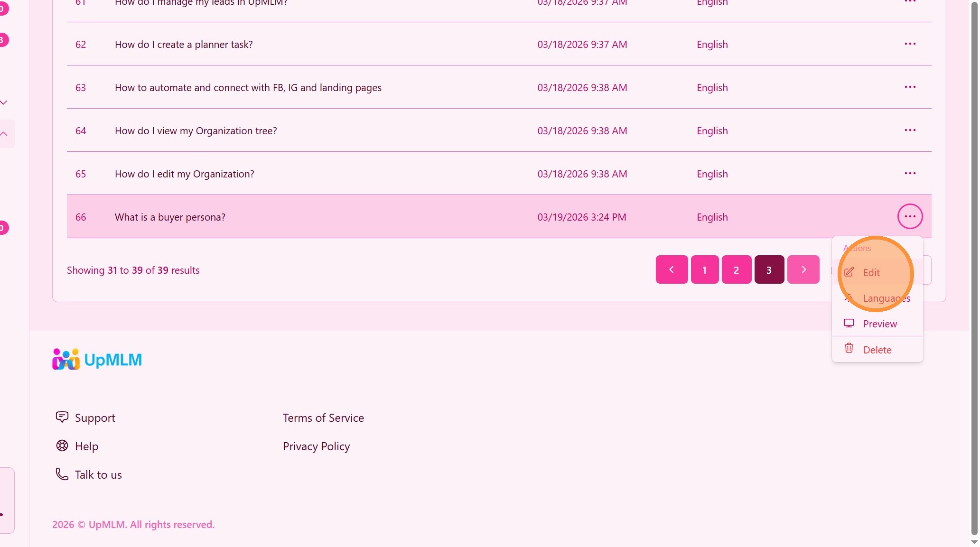Click Edit pencil icon in actions menu

849,272
